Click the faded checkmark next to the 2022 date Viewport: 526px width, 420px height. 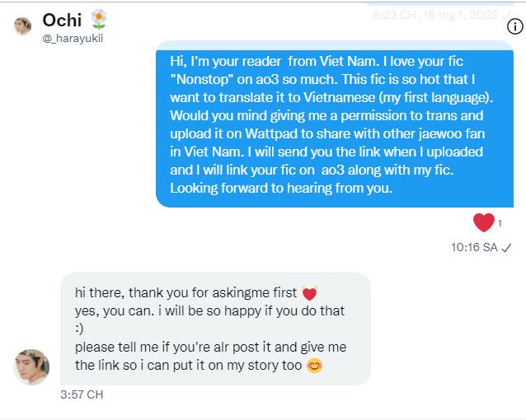point(506,15)
